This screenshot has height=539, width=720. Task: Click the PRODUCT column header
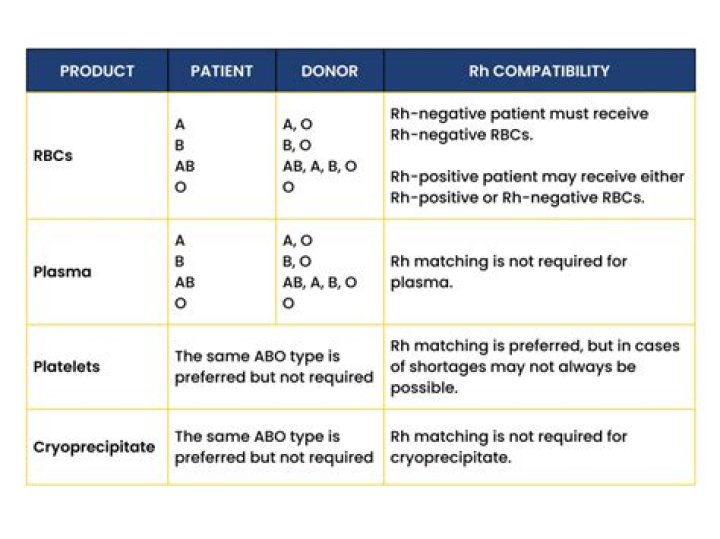tap(96, 71)
